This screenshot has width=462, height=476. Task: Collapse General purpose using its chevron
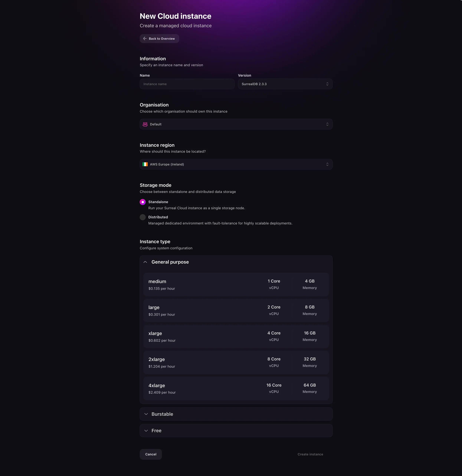click(x=145, y=262)
